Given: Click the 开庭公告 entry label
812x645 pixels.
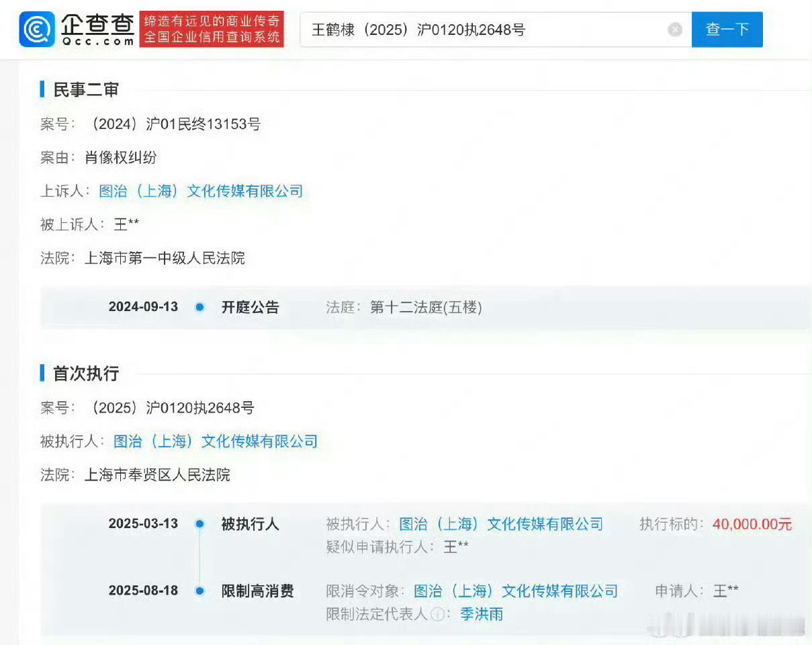Looking at the screenshot, I should 251,307.
